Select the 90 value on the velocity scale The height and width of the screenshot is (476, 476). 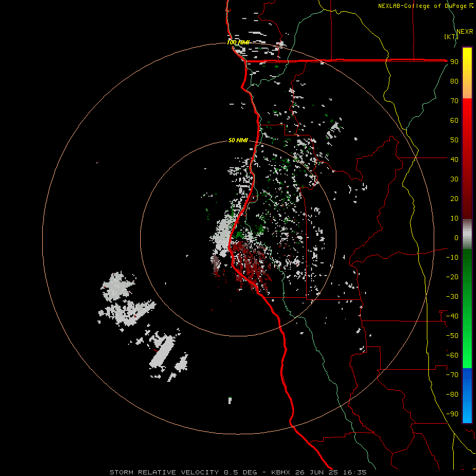point(454,62)
